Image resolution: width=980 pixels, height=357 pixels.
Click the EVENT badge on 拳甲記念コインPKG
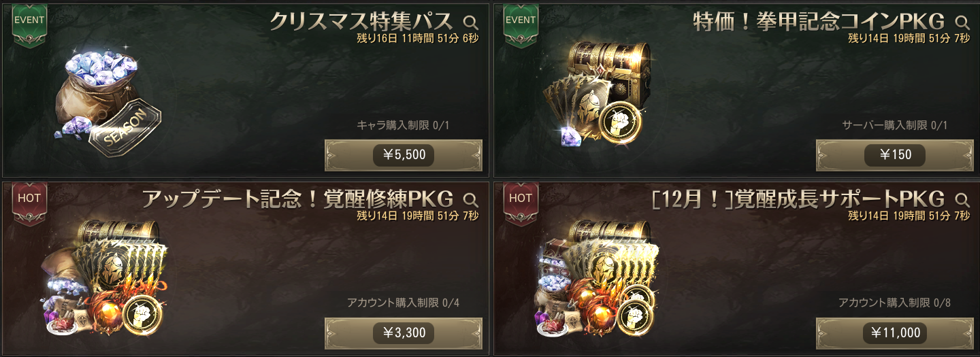[x=521, y=26]
